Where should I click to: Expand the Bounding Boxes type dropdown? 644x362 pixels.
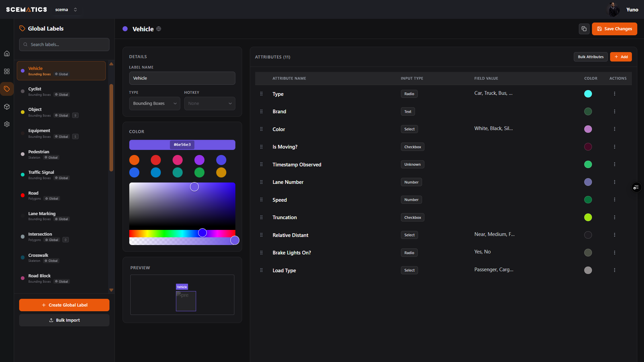tap(154, 104)
